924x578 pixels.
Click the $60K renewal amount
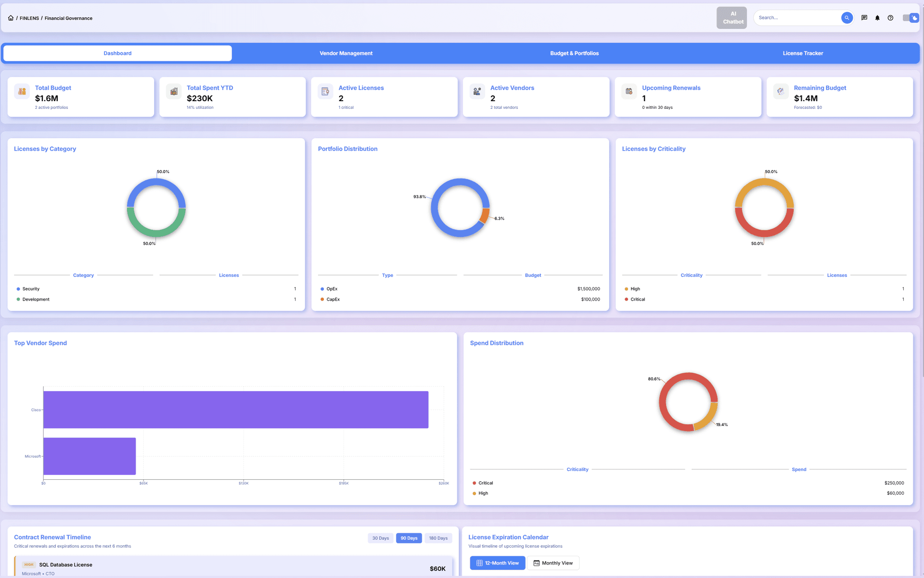pyautogui.click(x=437, y=569)
